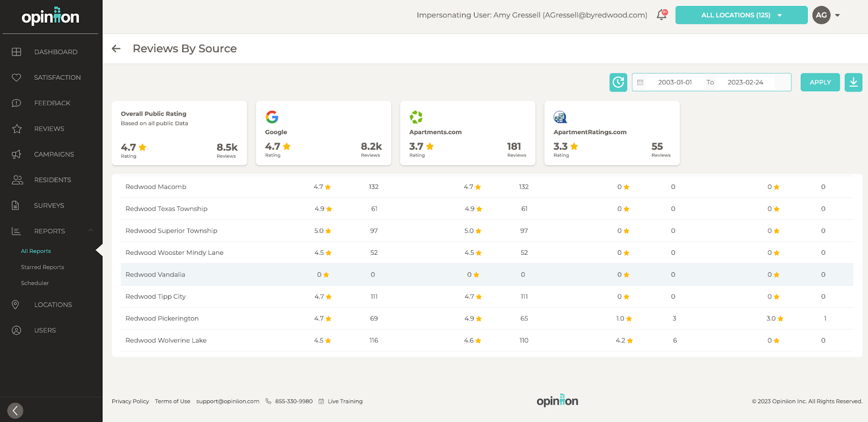Click the Opiniion logo in the footer
Viewport: 868px width, 422px height.
557,401
